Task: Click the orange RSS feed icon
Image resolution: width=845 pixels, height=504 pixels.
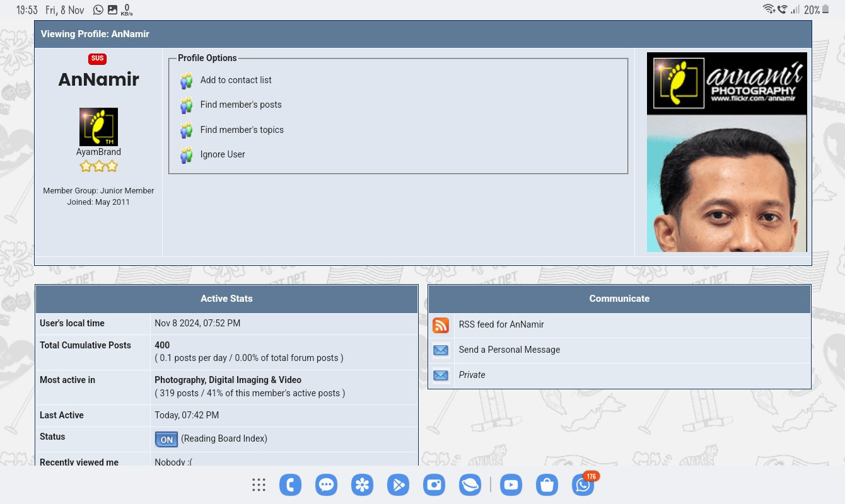Action: (441, 325)
